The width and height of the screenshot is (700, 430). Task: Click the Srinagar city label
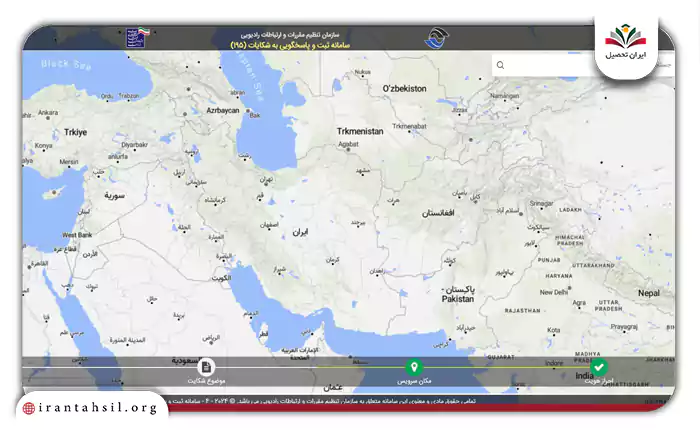point(542,204)
